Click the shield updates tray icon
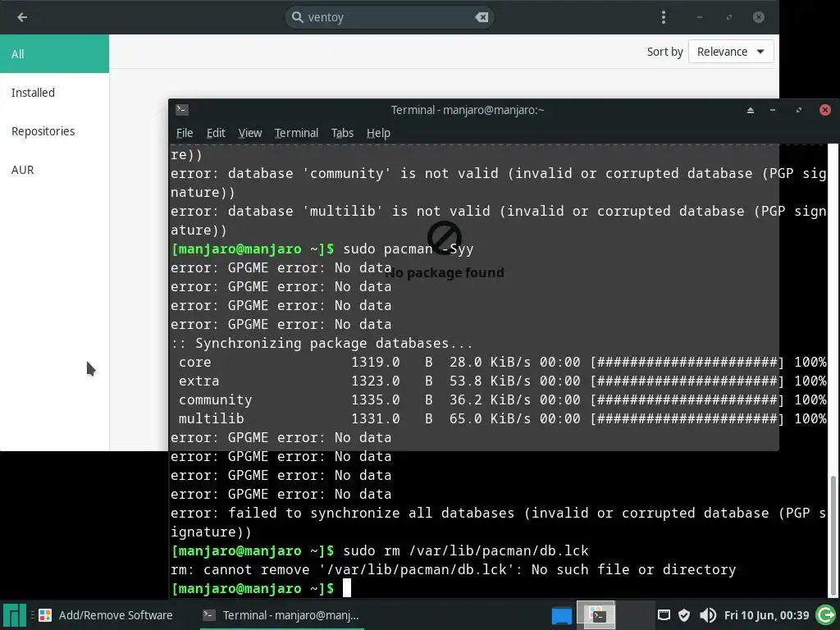 [x=684, y=615]
